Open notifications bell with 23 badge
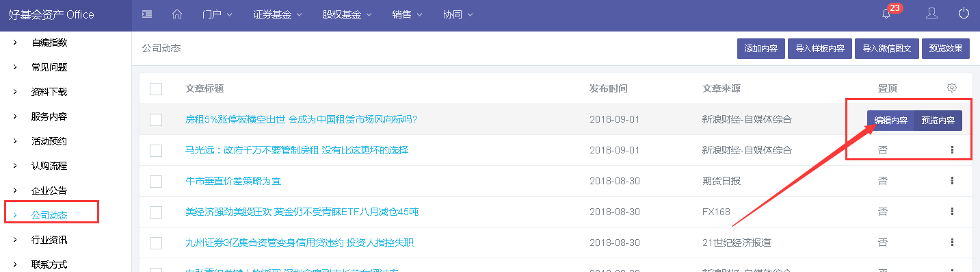Screen dimensions: 980x272 click(886, 14)
